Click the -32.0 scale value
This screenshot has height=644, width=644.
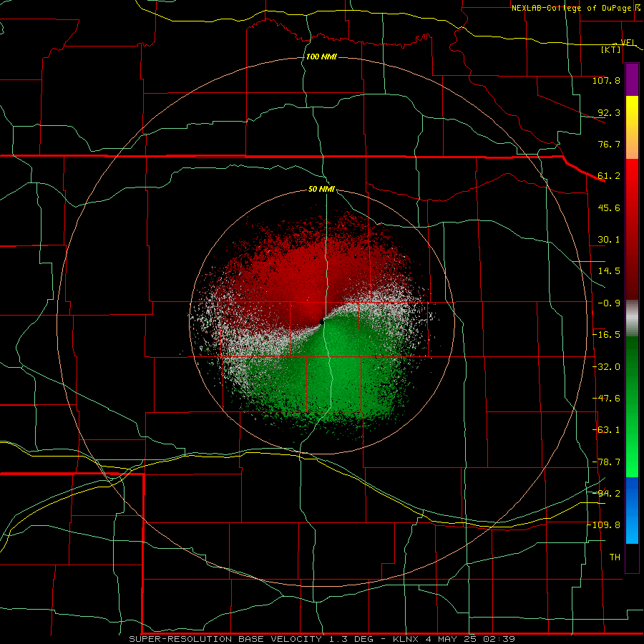[x=606, y=367]
